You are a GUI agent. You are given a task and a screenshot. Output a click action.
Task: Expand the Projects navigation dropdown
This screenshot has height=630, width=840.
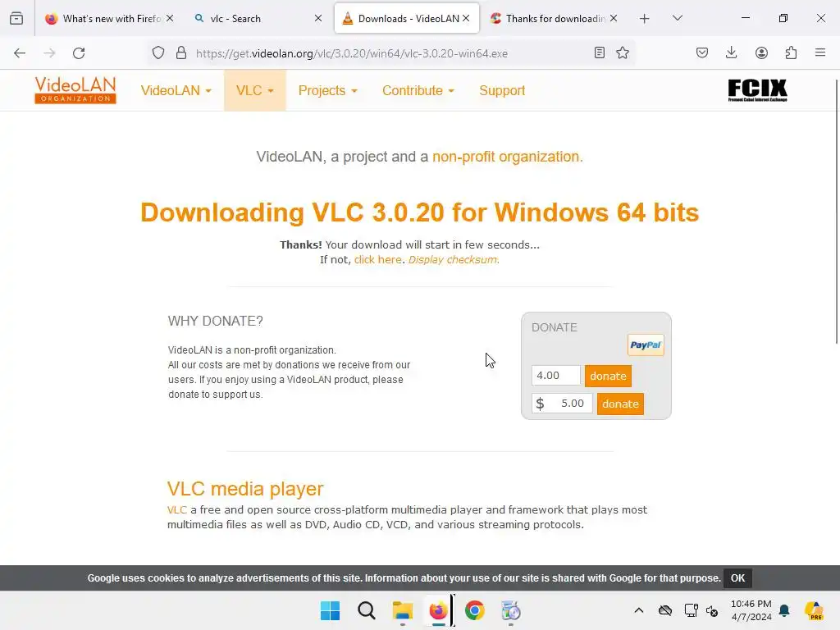[x=328, y=90]
